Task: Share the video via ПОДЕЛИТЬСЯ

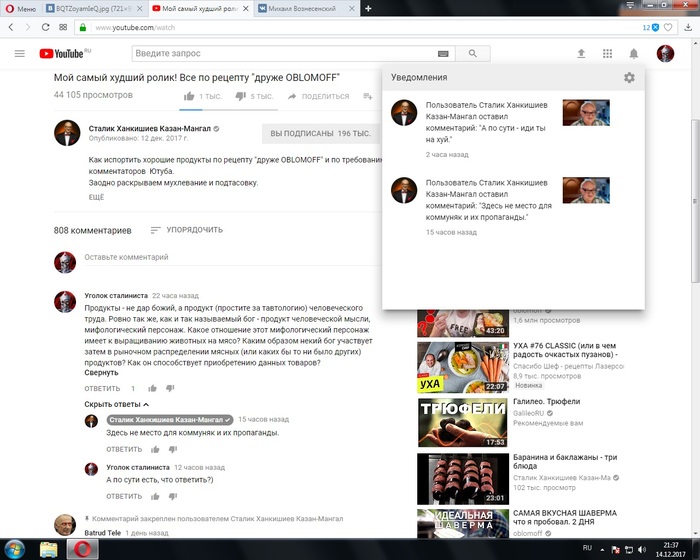Action: pyautogui.click(x=319, y=96)
